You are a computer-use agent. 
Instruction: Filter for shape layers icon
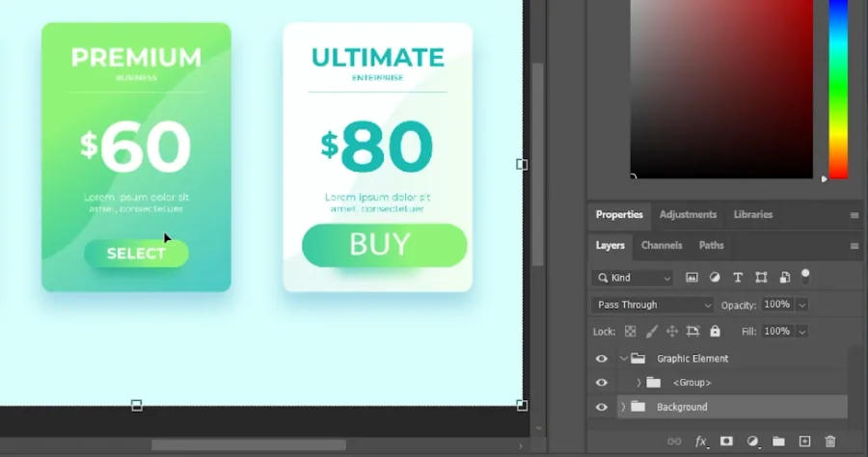761,278
